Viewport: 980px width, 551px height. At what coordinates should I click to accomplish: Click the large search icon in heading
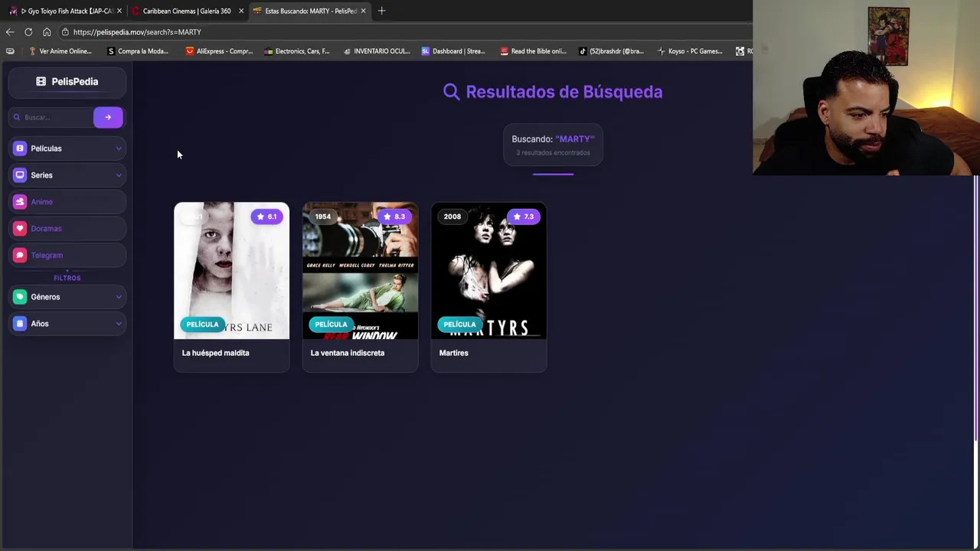pos(452,92)
